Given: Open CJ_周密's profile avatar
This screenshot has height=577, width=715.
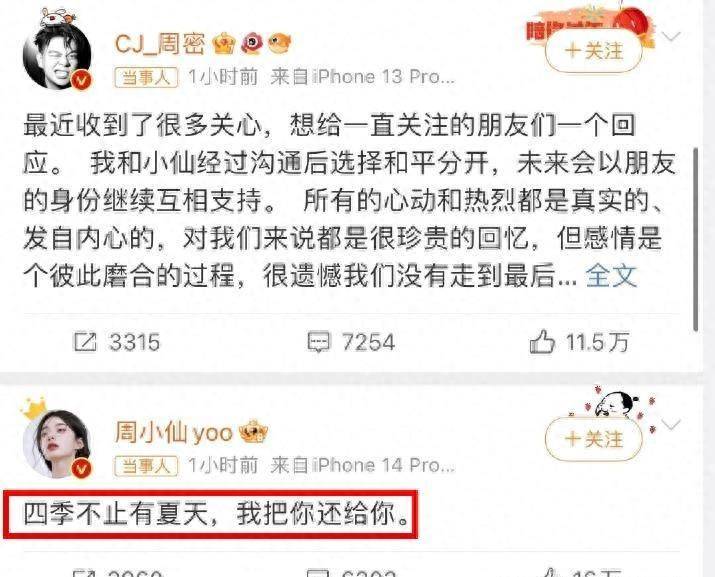Looking at the screenshot, I should (57, 55).
